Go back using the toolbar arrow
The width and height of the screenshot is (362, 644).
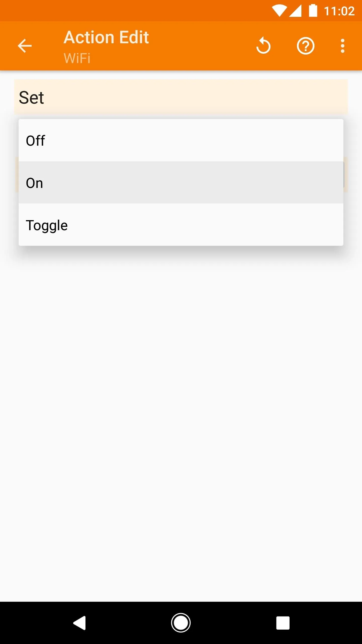point(25,46)
